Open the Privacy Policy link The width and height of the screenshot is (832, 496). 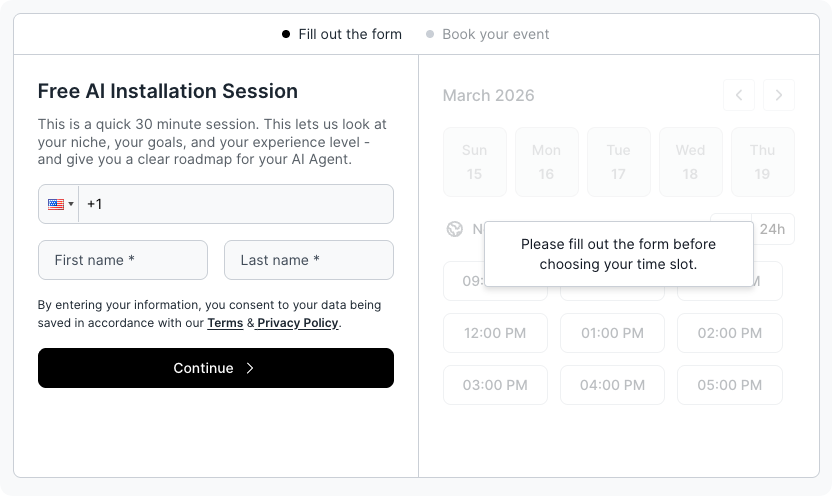pyautogui.click(x=297, y=323)
